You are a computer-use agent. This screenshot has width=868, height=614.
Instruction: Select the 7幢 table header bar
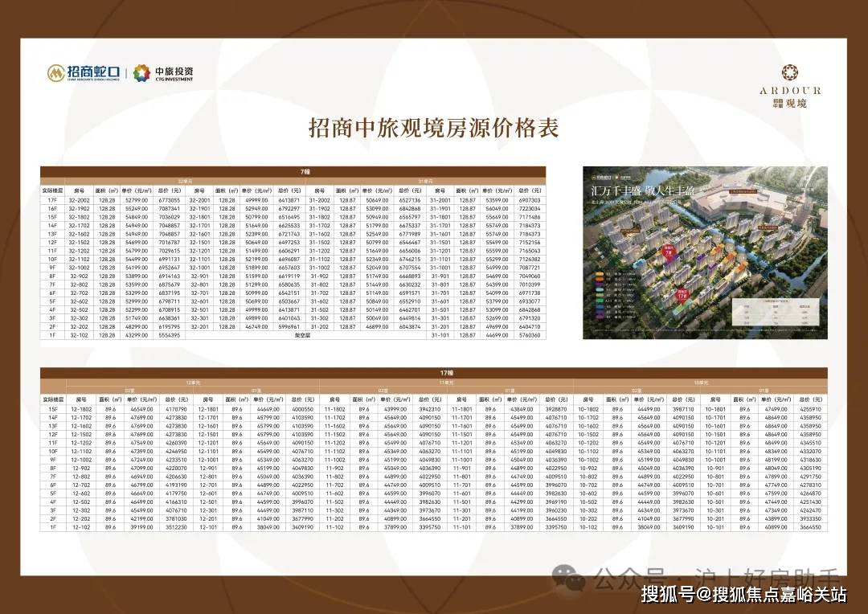point(293,171)
